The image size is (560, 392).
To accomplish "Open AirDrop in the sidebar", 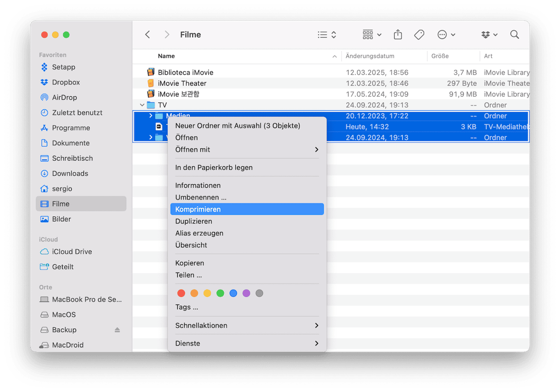I will [64, 98].
